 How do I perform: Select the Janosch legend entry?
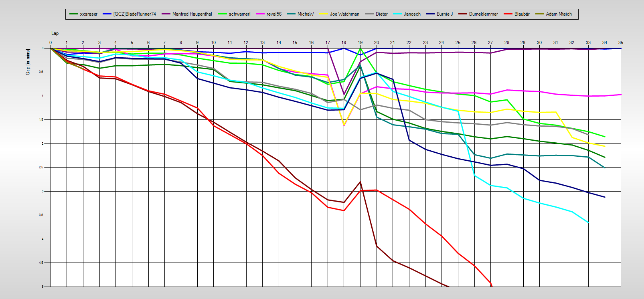pos(407,14)
